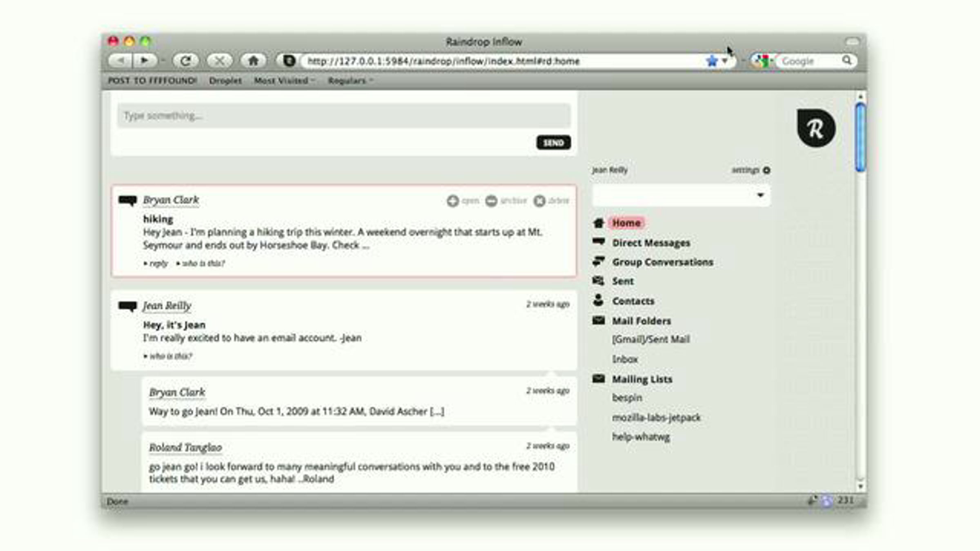The width and height of the screenshot is (980, 551).
Task: Stop loading with the X toolbar button
Action: pyautogui.click(x=220, y=61)
